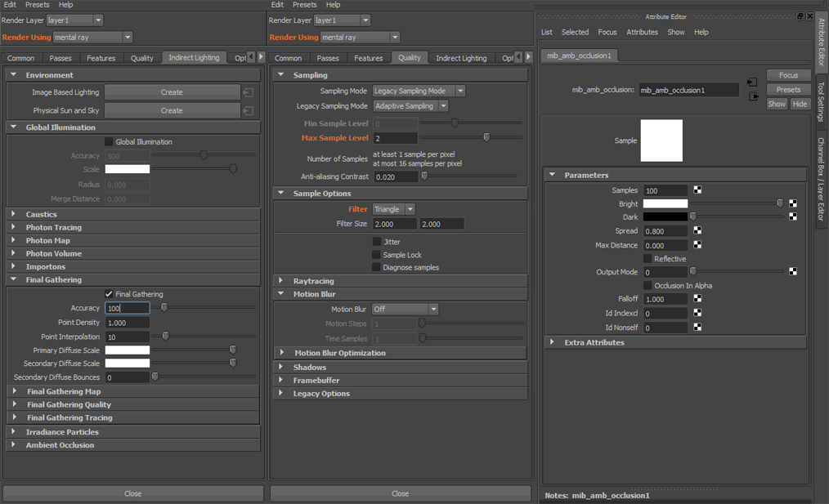Open the Sampling Mode dropdown
This screenshot has width=829, height=504.
coord(419,91)
